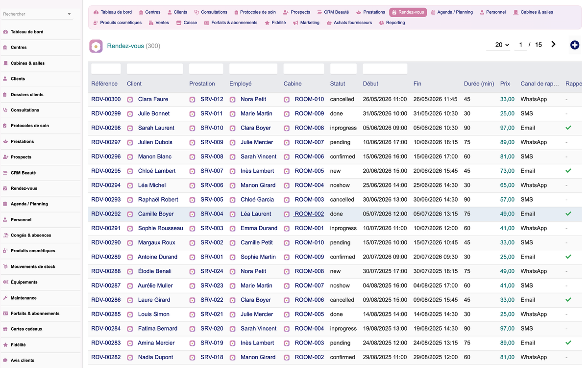Click Fidélité star icon in sidebar
The image size is (588, 368).
(5, 345)
